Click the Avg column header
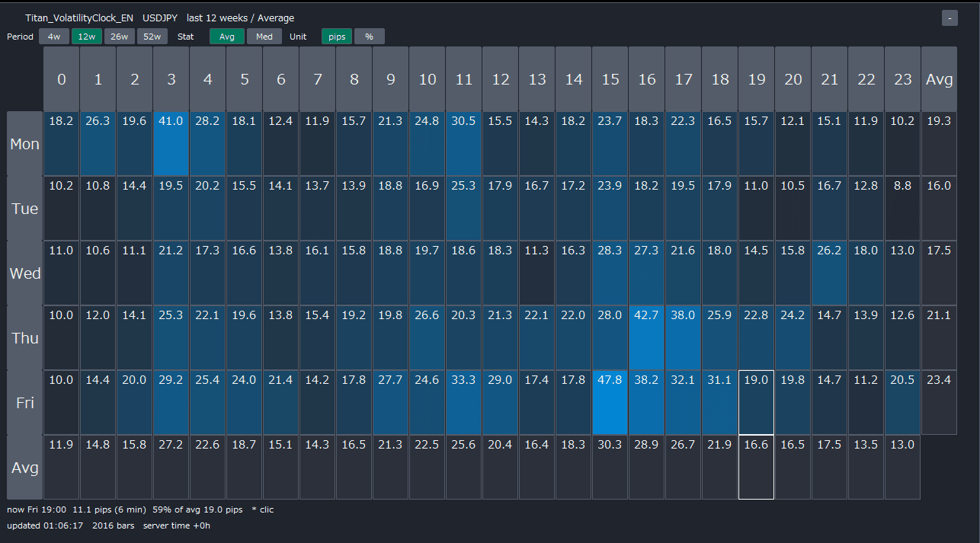Viewport: 980px width, 543px height. point(940,79)
